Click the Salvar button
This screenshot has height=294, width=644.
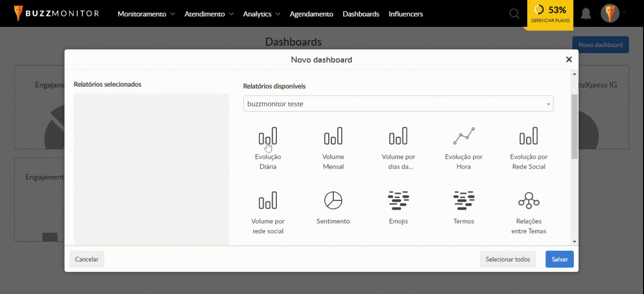(x=559, y=260)
